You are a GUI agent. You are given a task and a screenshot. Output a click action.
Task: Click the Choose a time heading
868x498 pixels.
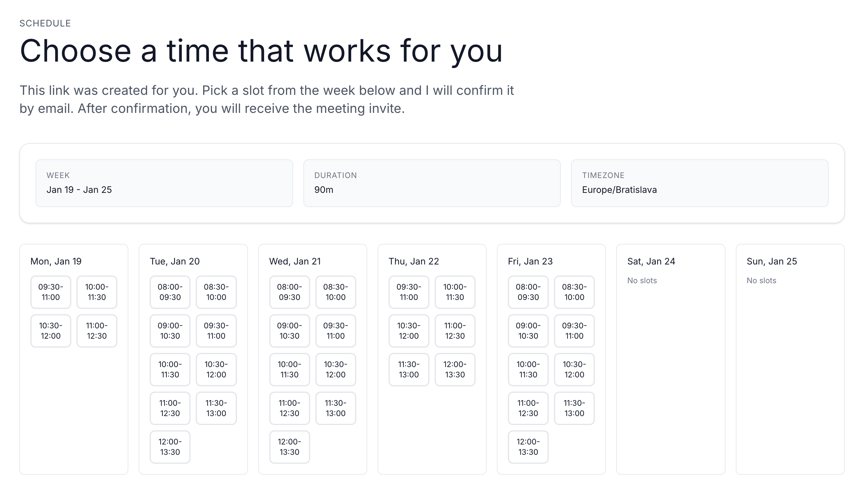coord(261,51)
